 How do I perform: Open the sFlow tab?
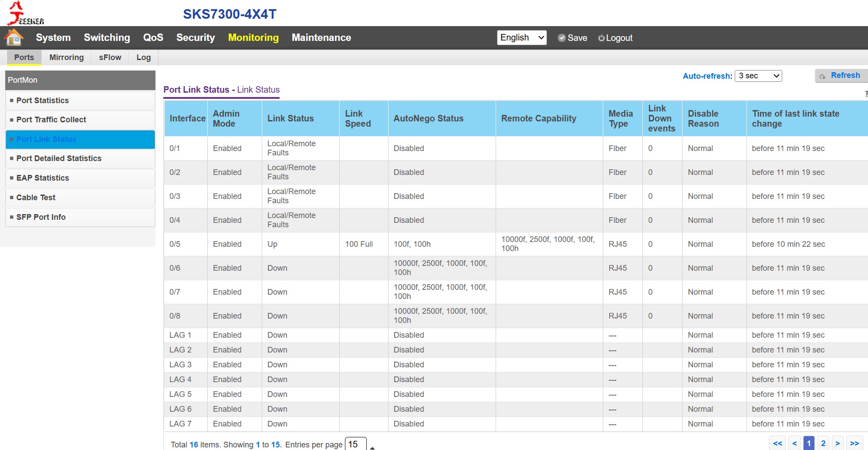[110, 57]
